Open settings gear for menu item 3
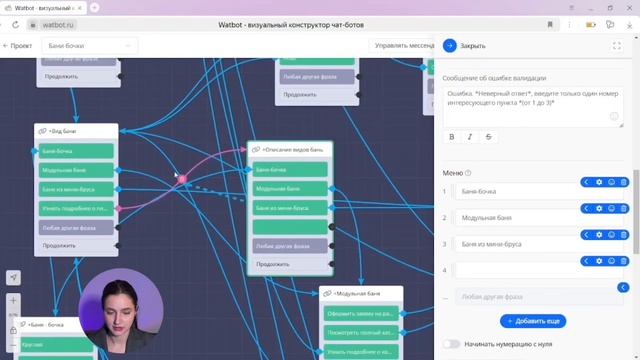640x360 pixels. [599, 235]
